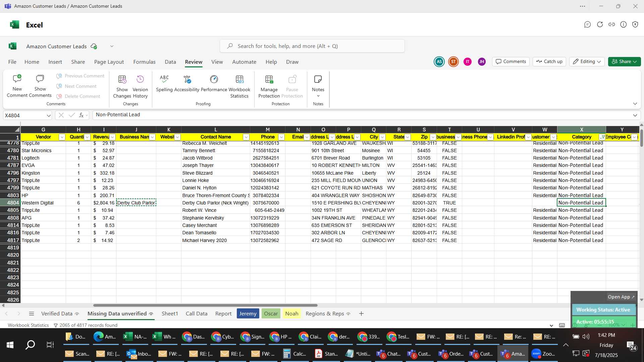Select column X header

point(581,130)
